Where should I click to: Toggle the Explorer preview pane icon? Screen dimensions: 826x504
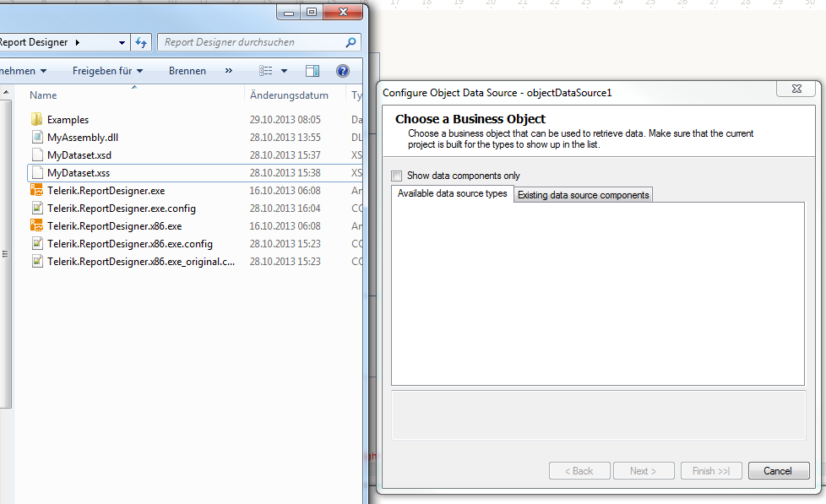pyautogui.click(x=312, y=71)
